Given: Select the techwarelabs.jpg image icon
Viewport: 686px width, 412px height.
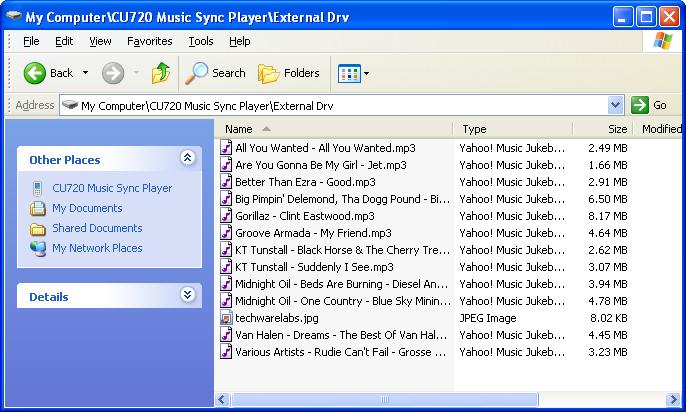Looking at the screenshot, I should 226,318.
